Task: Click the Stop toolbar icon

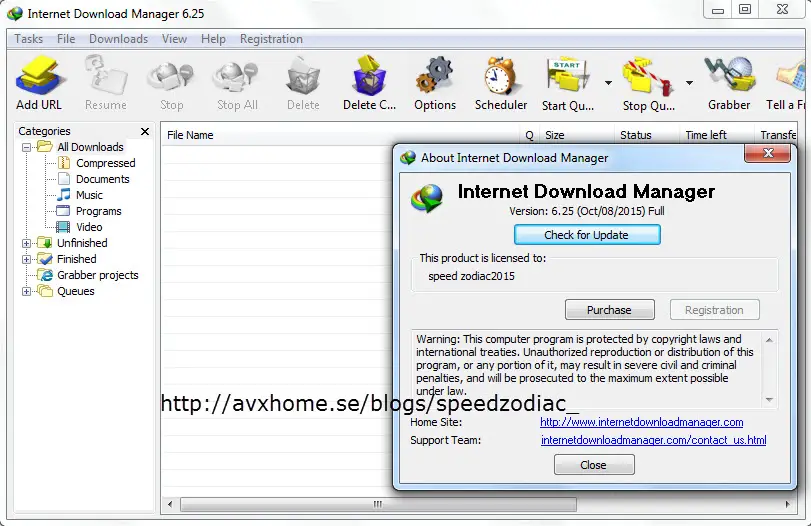Action: click(x=171, y=83)
